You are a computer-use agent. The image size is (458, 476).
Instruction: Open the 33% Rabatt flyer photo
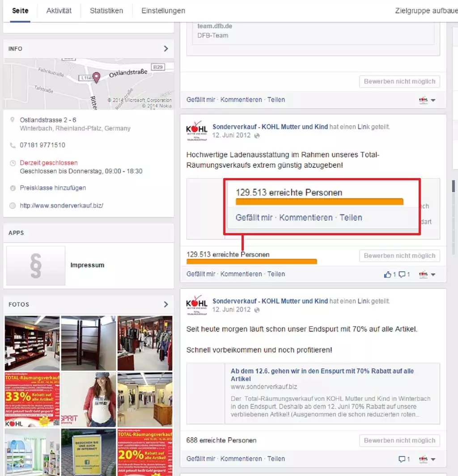(x=32, y=399)
